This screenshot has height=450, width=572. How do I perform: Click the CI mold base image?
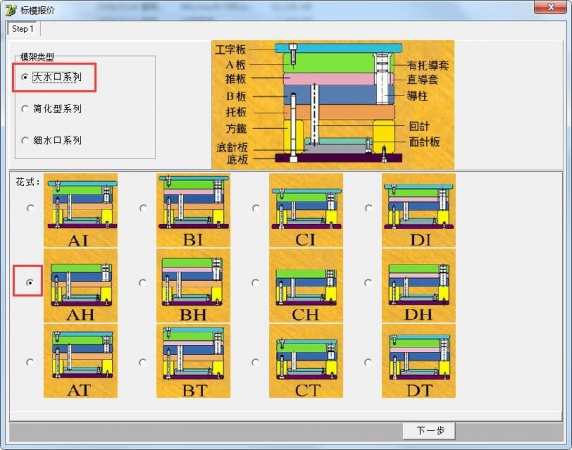point(306,210)
